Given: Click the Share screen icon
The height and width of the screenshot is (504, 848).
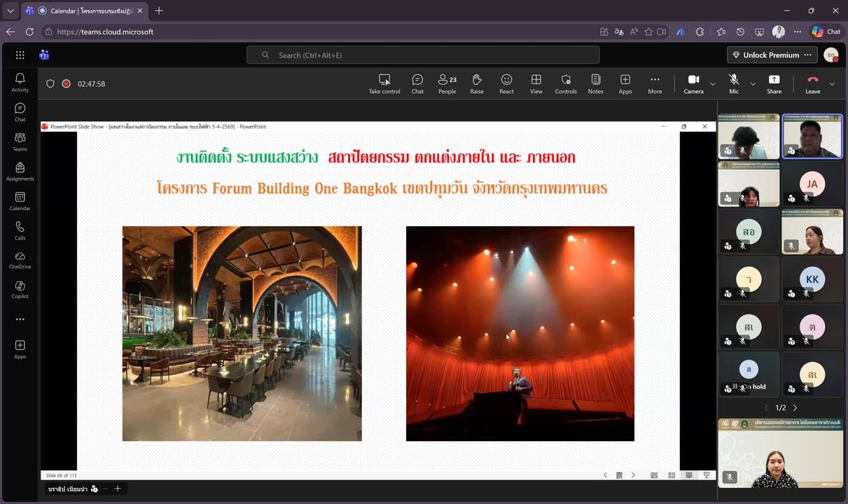Looking at the screenshot, I should pyautogui.click(x=774, y=83).
